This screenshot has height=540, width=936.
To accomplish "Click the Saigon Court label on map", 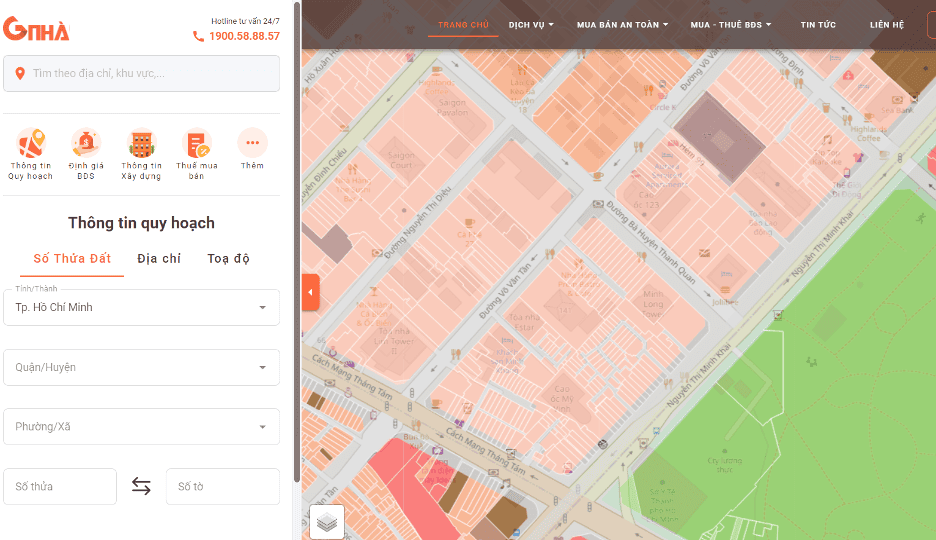I will 401,160.
